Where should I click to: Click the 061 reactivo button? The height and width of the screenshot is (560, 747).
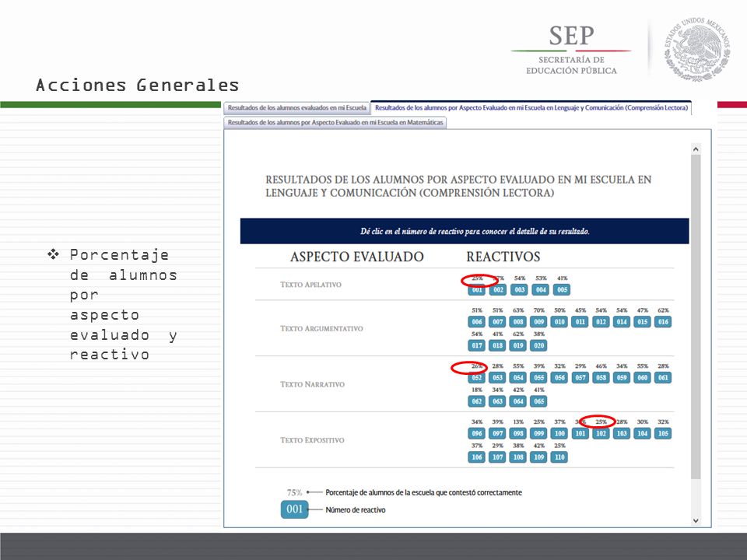[x=663, y=378]
